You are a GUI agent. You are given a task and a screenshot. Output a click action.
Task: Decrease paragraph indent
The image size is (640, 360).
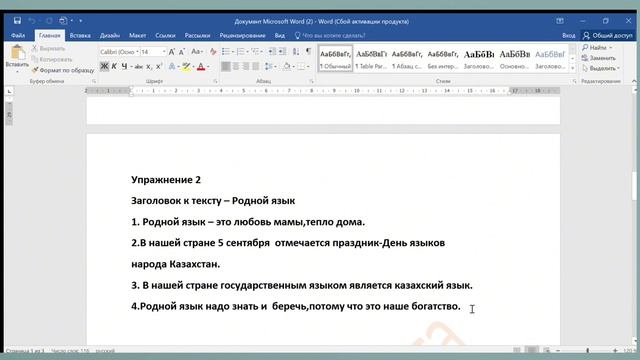click(x=272, y=52)
